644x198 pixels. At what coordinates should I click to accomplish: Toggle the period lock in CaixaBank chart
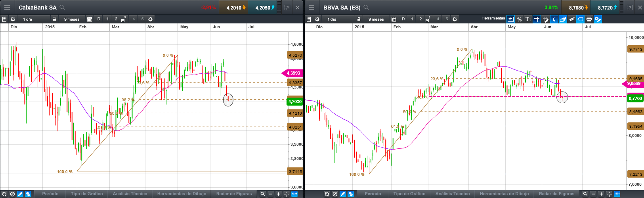[54, 19]
